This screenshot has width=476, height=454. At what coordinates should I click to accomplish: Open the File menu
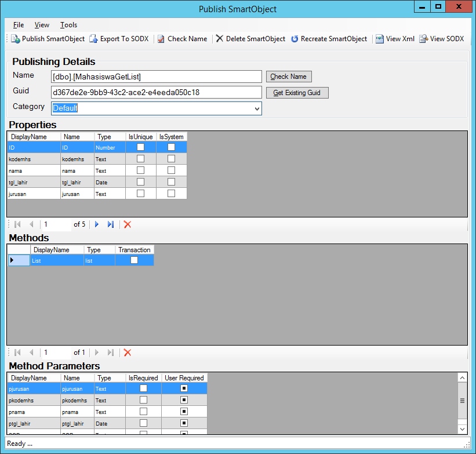19,25
